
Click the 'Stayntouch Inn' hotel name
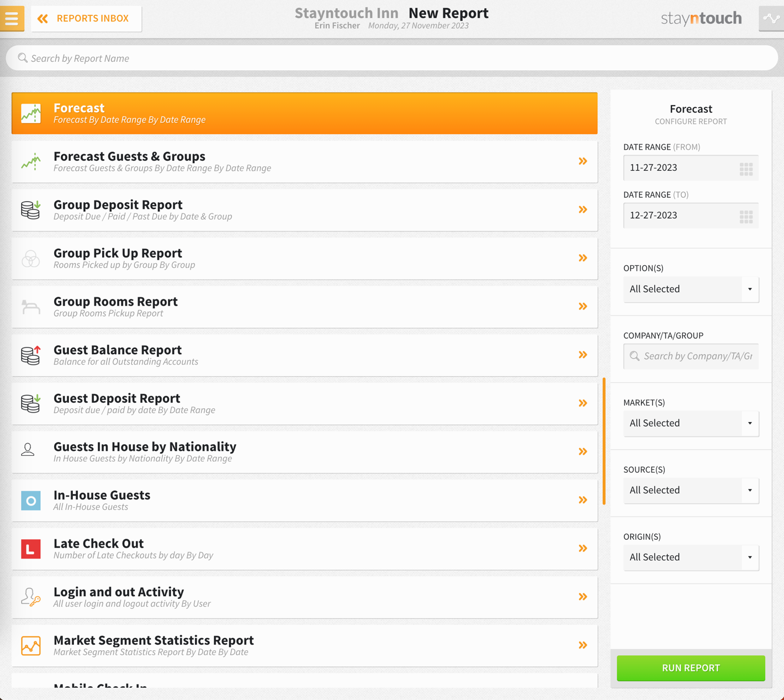click(346, 13)
